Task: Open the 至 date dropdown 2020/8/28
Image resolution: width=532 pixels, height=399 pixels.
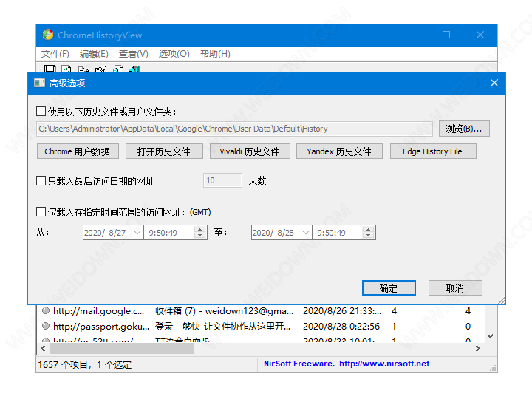Action: point(305,233)
